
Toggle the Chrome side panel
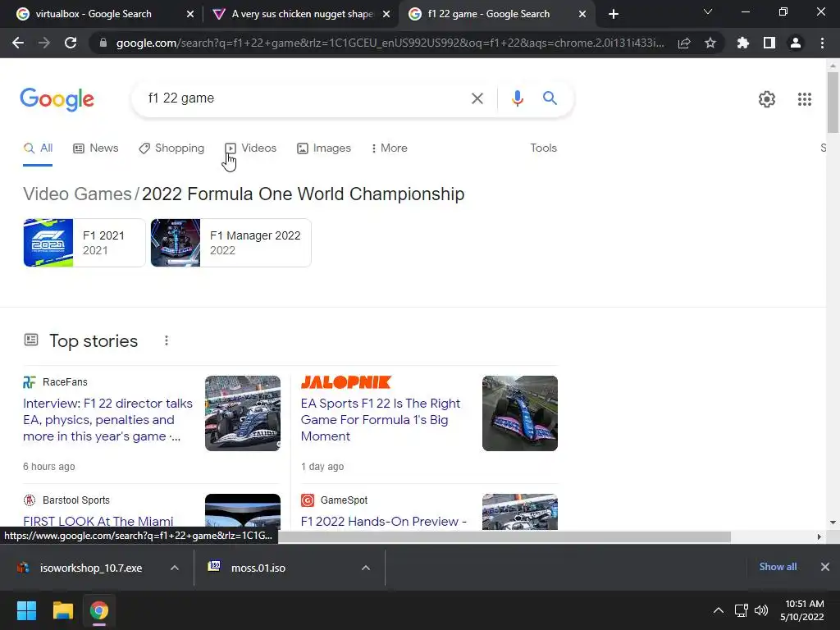[x=769, y=43]
